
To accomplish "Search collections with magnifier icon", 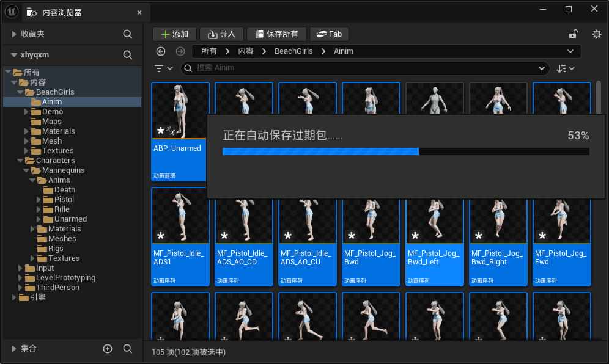I will (127, 349).
